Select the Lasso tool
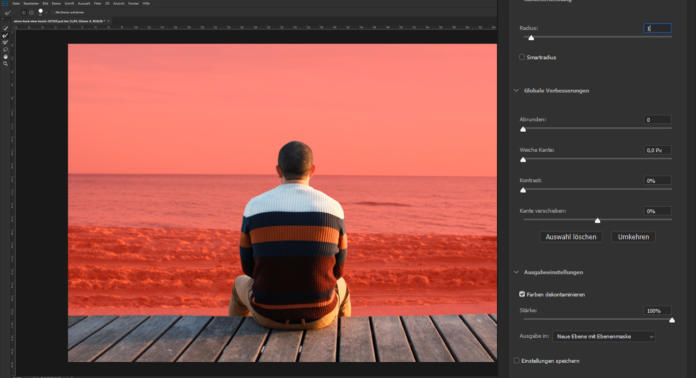Screen dimensions: 696x378 pyautogui.click(x=5, y=49)
